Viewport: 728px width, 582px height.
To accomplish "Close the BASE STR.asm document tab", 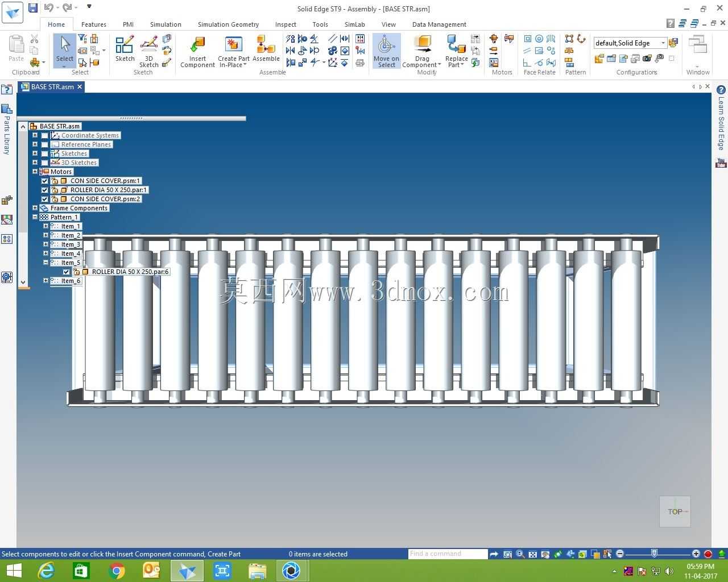I will click(80, 87).
